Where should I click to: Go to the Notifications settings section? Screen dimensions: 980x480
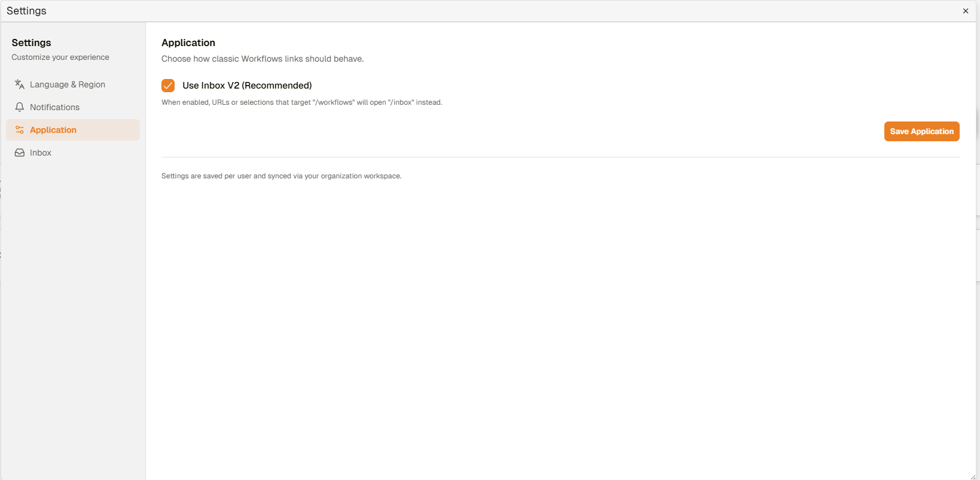(x=54, y=107)
